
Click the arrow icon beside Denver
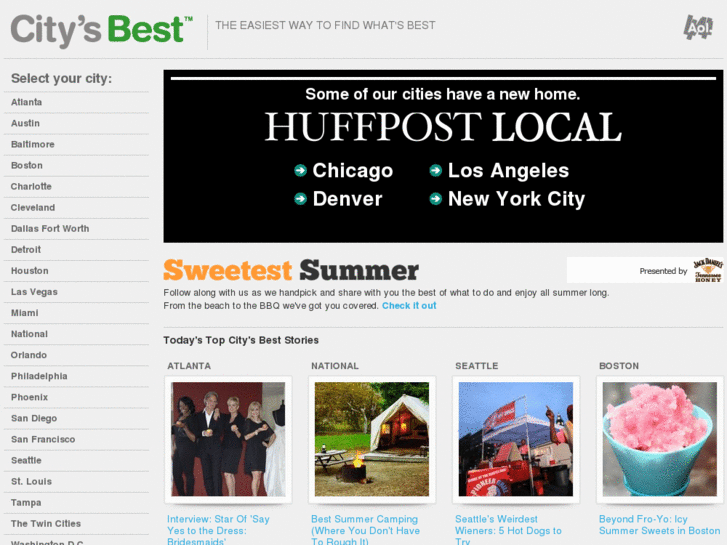click(x=300, y=199)
